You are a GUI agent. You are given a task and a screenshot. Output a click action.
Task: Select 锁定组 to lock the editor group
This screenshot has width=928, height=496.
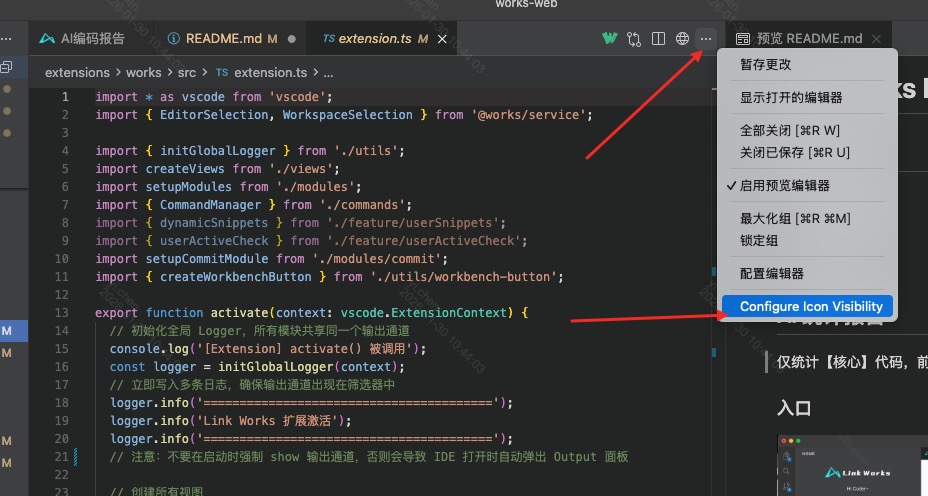(759, 240)
